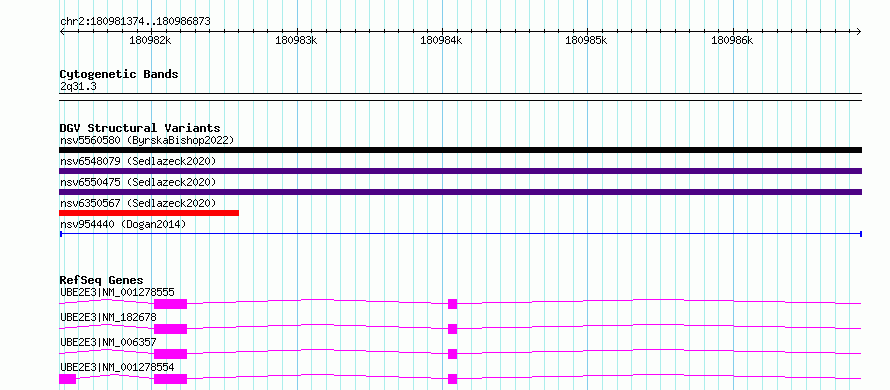Screen dimensions: 890x390
Task: Click the leftmost exon of NM_001278554
Action: click(68, 379)
